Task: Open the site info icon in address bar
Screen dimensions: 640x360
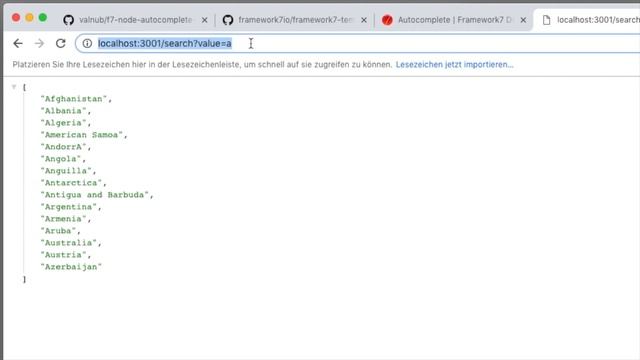Action: pos(87,43)
